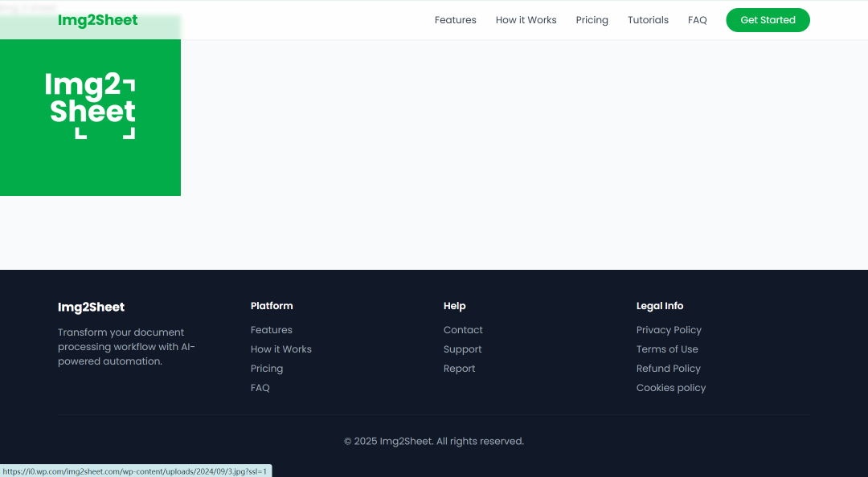Click the footer tagline about AI-powered automation
The width and height of the screenshot is (868, 477).
[x=126, y=346]
